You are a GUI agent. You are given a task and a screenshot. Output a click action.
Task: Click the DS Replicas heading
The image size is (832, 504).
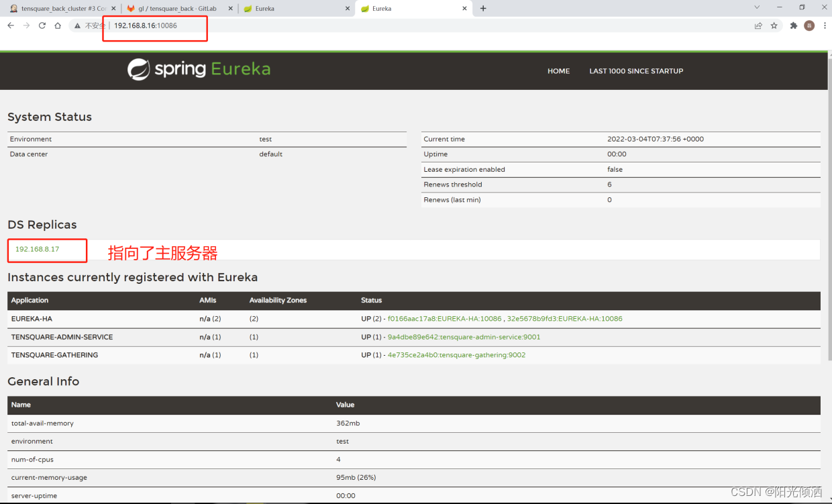point(42,225)
